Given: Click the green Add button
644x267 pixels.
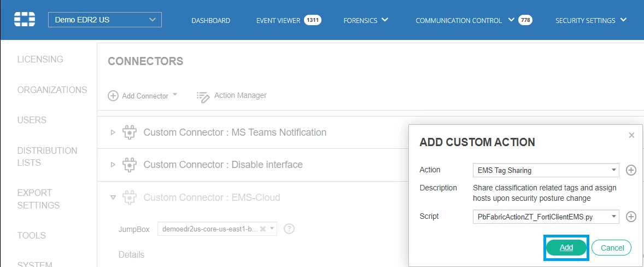Looking at the screenshot, I should tap(566, 248).
